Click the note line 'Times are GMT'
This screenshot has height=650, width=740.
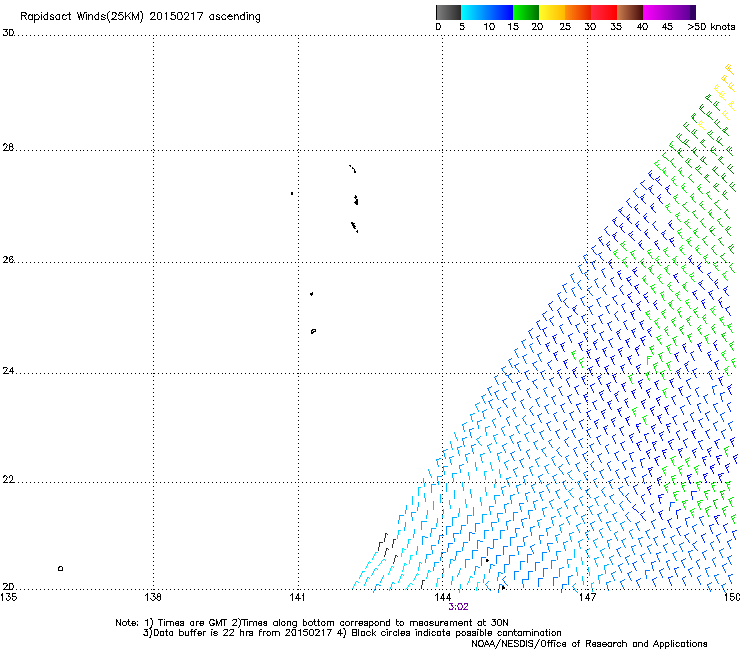click(x=192, y=623)
